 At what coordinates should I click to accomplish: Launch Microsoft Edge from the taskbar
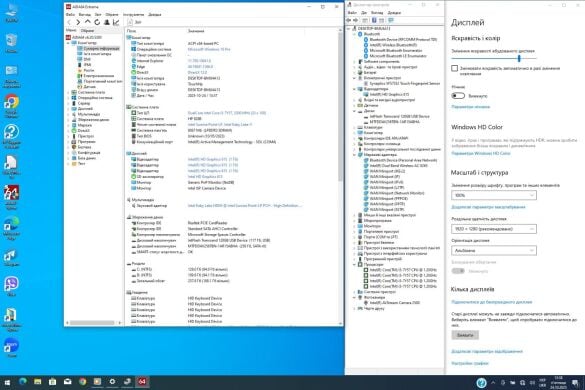23,382
